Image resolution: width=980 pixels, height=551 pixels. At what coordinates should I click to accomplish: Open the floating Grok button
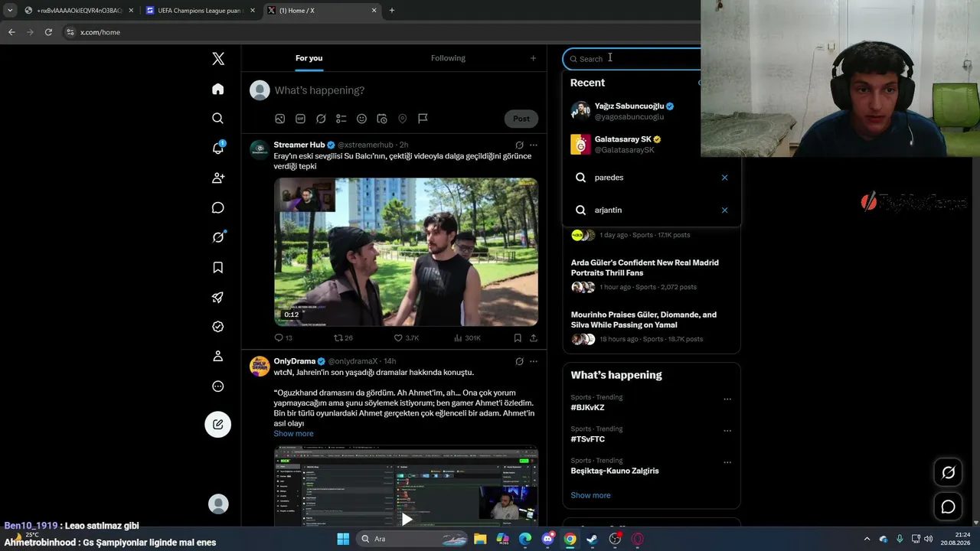point(948,472)
